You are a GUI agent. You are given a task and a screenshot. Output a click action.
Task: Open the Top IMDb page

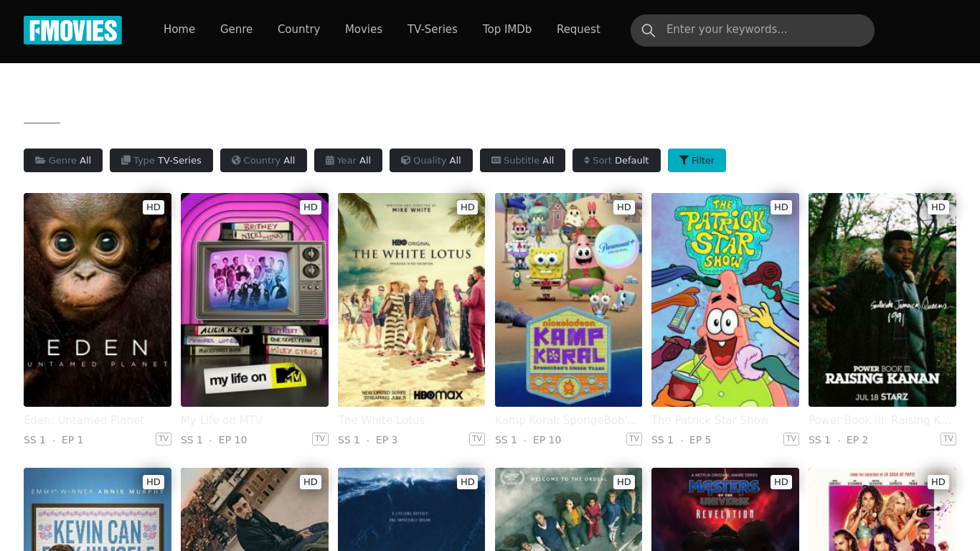point(507,29)
